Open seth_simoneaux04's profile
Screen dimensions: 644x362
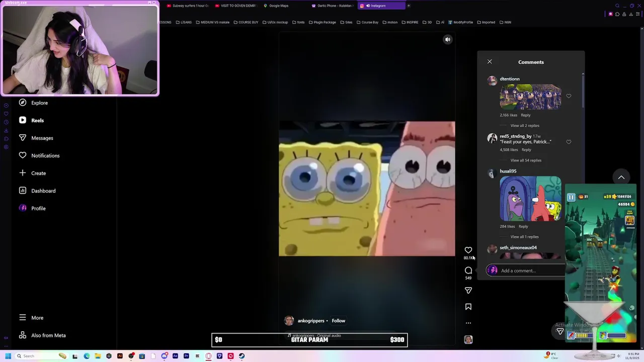coord(518,247)
